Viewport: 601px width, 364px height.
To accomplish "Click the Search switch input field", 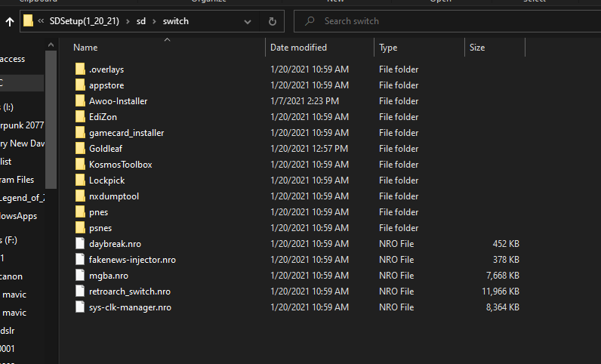I will (x=447, y=21).
